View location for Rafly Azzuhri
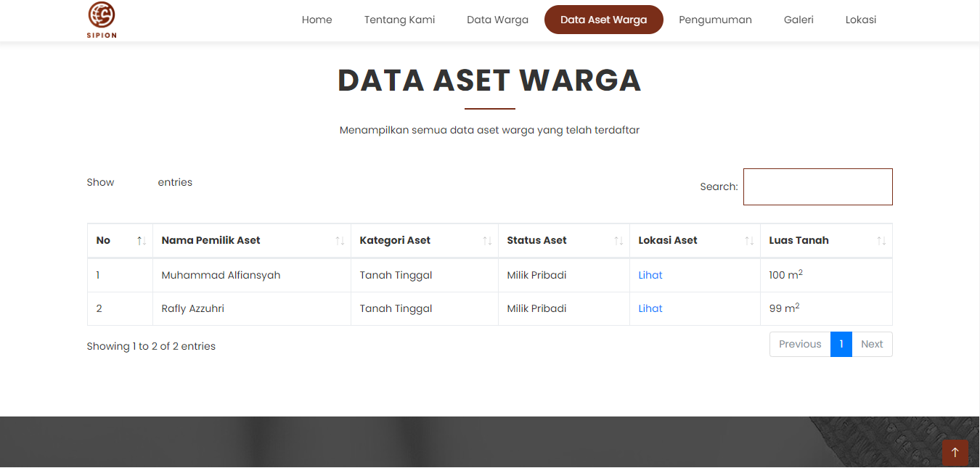This screenshot has height=468, width=980. point(650,308)
